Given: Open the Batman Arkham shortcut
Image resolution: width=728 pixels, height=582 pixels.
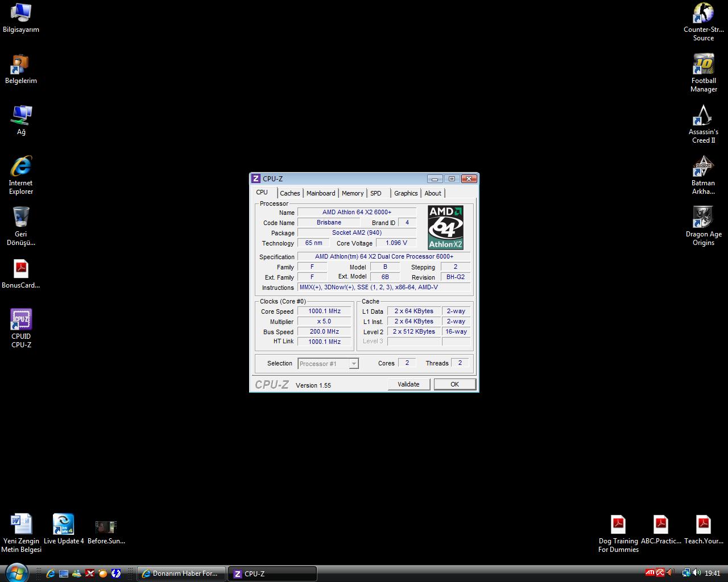Looking at the screenshot, I should 704,176.
